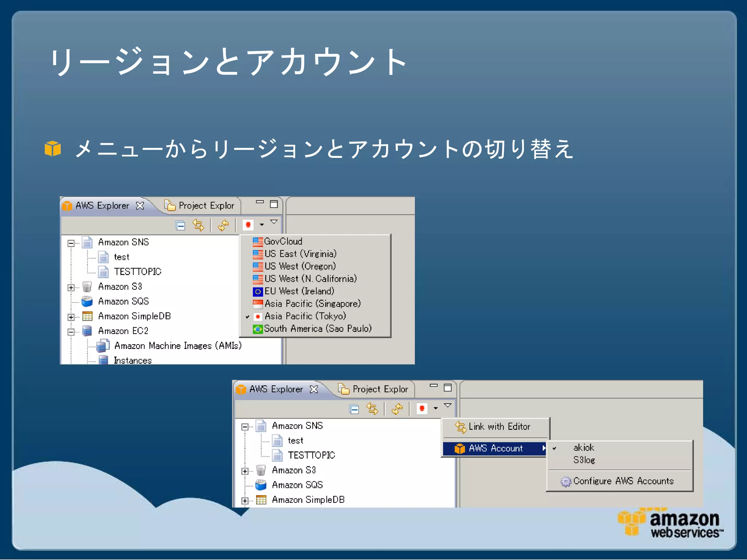Select TESTTOPIC item in upper tree

click(x=137, y=272)
